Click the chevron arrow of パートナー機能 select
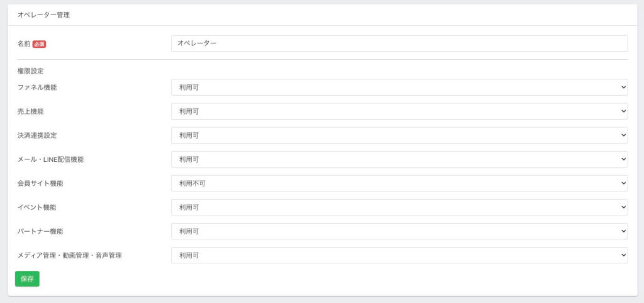The image size is (644, 303). pos(623,231)
